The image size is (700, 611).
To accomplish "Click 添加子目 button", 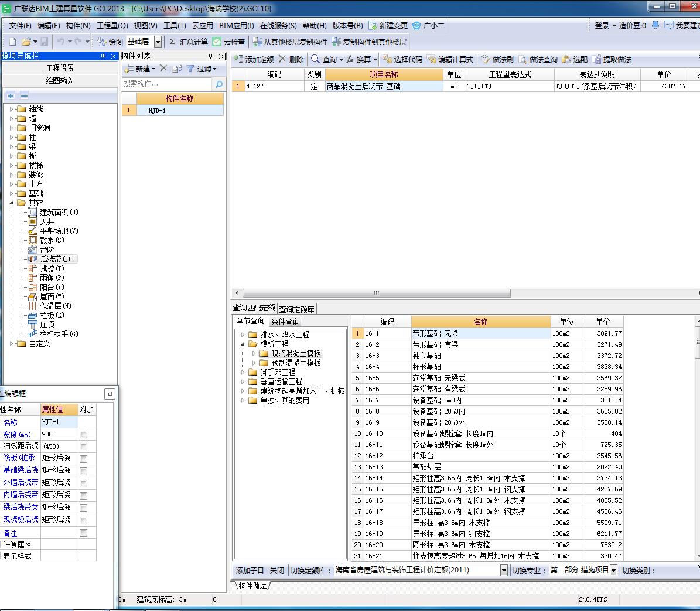I will coord(250,570).
